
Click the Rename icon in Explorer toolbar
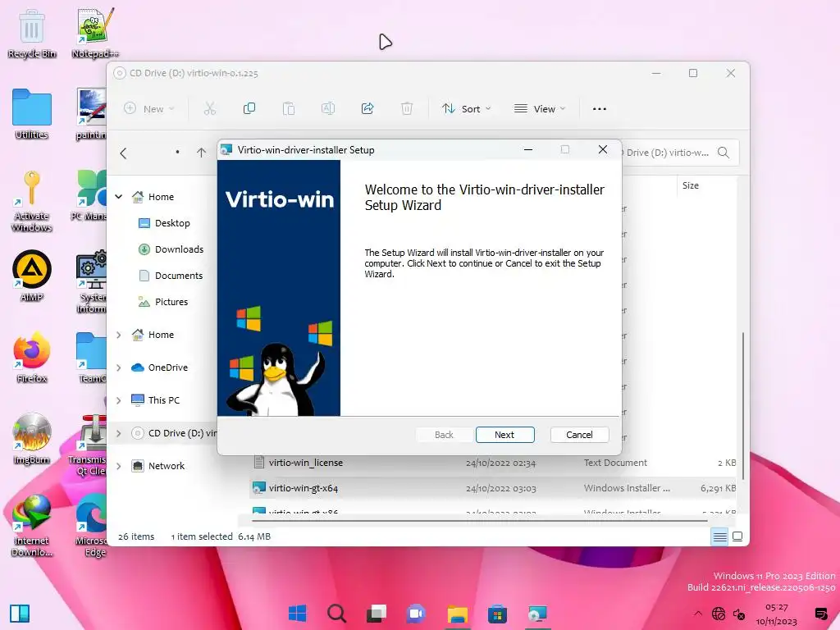(328, 109)
